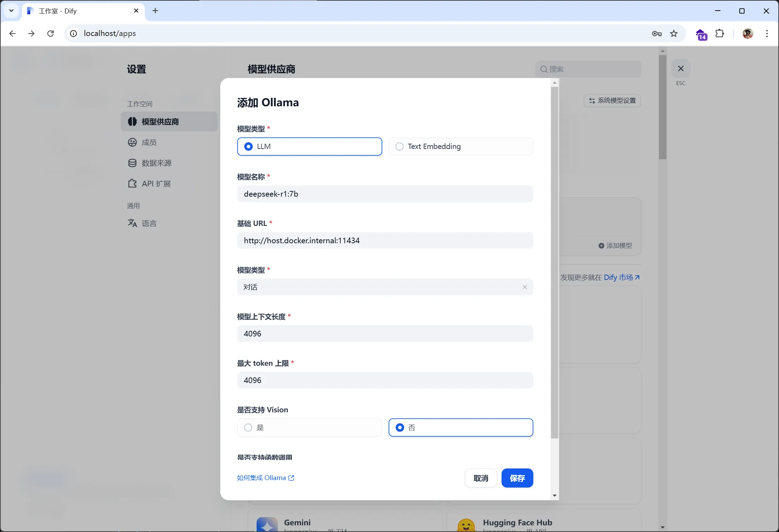The width and height of the screenshot is (779, 532).
Task: Click the 模型名称 label
Action: pos(251,177)
